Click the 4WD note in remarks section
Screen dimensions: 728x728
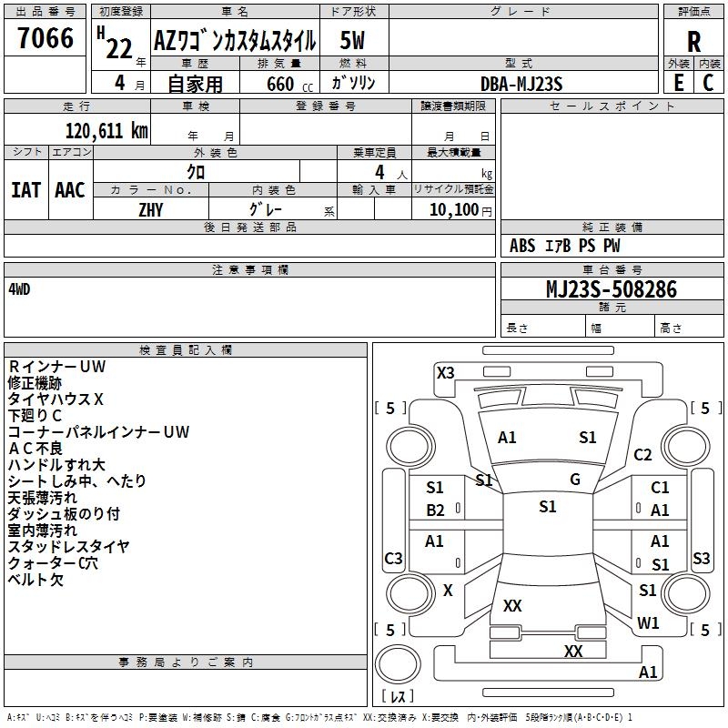pyautogui.click(x=19, y=288)
